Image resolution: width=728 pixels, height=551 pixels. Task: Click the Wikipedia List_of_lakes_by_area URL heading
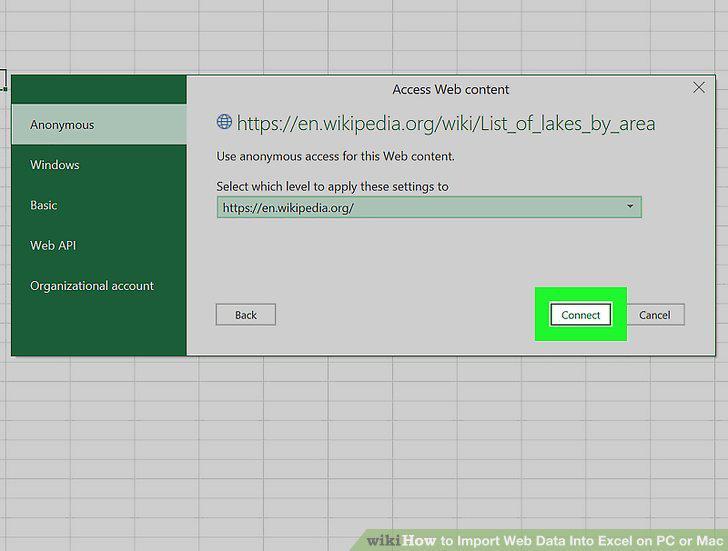[446, 124]
